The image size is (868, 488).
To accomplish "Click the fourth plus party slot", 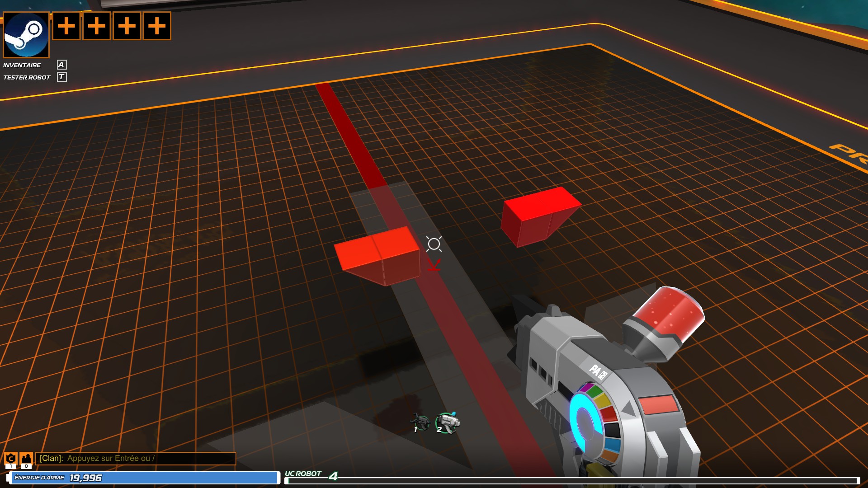I will 157,26.
